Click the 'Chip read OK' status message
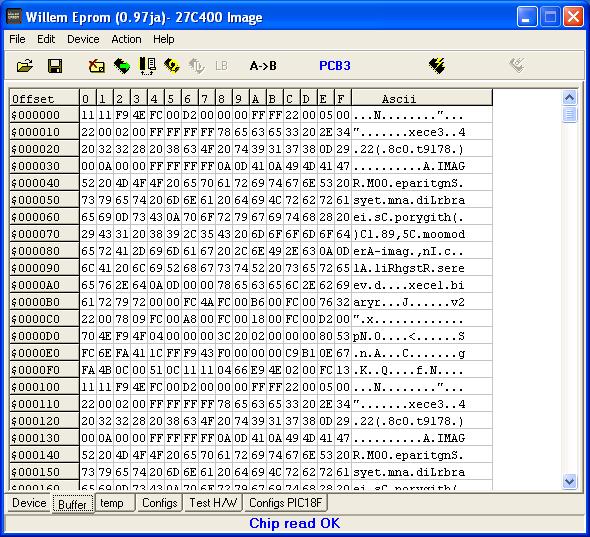This screenshot has height=537, width=590. [294, 523]
